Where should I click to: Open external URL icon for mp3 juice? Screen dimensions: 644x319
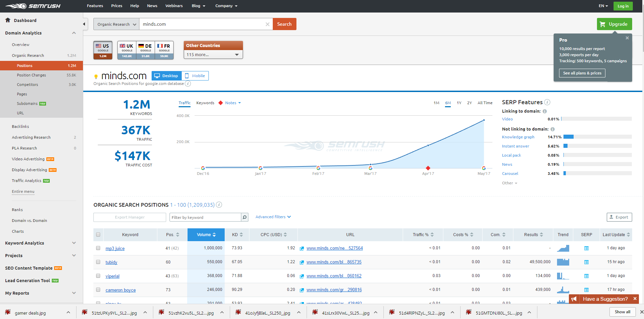302,248
